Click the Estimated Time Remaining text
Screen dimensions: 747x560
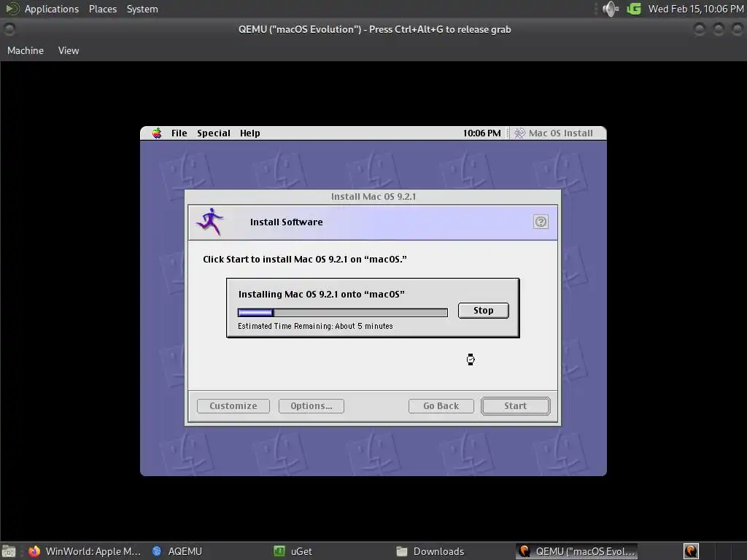point(315,326)
